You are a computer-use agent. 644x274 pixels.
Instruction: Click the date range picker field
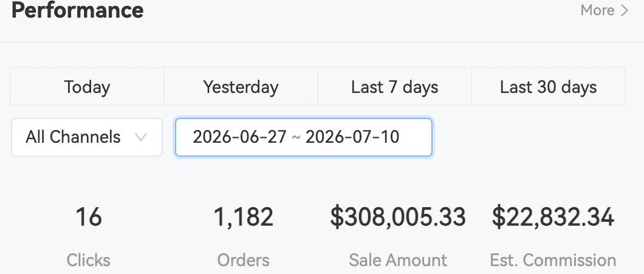[304, 137]
